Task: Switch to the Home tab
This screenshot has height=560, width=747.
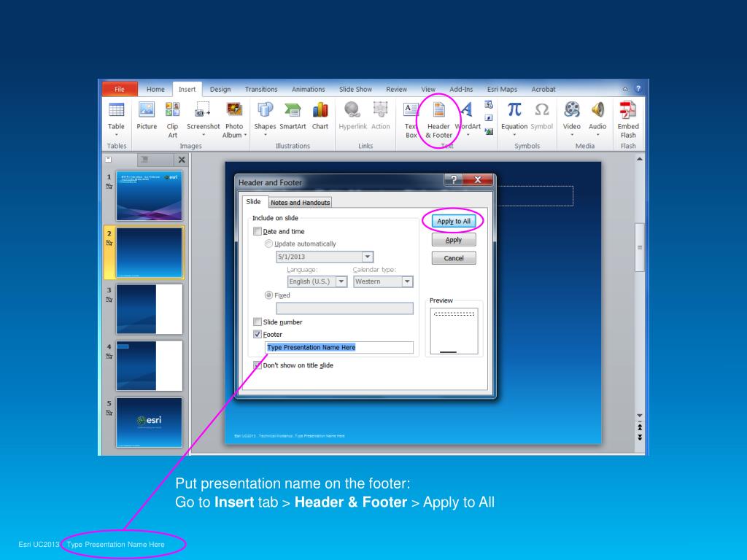Action: [155, 89]
